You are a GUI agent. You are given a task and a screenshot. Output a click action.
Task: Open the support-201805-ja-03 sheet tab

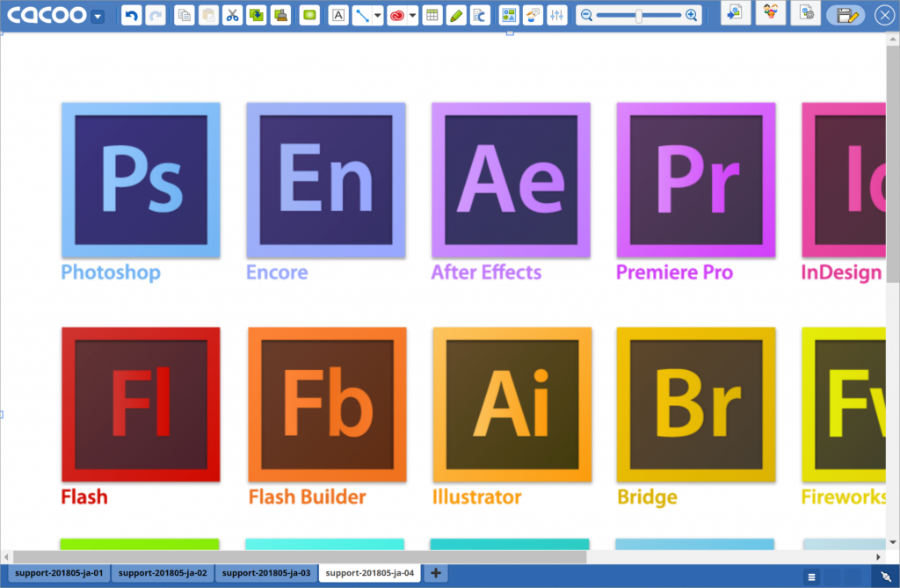pos(266,573)
